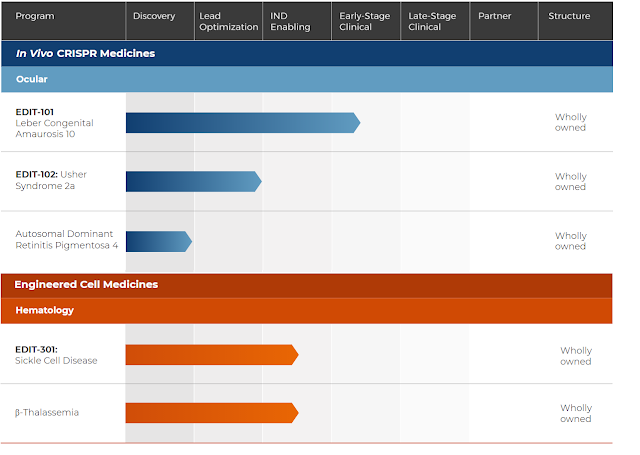Select the Hematology section heading
The image size is (640, 455).
tap(44, 310)
